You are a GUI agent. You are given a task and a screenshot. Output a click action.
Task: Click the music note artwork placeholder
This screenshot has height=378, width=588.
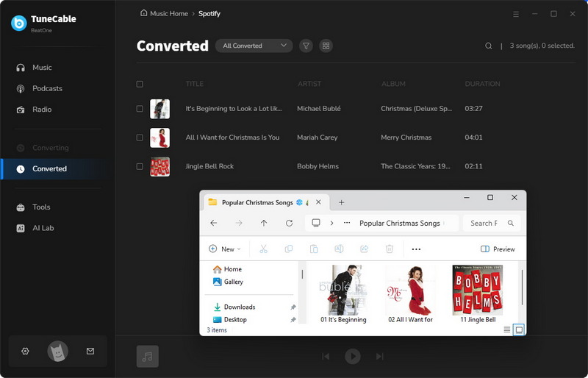(x=148, y=356)
